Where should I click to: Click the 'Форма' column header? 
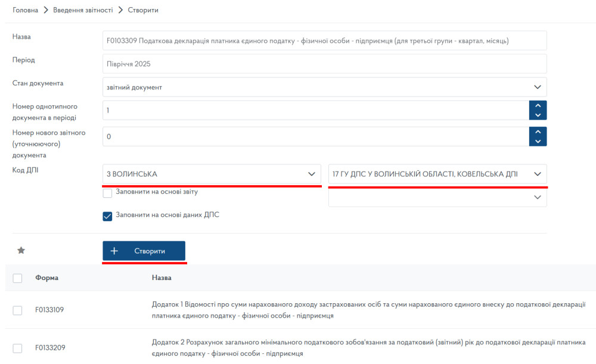(46, 278)
